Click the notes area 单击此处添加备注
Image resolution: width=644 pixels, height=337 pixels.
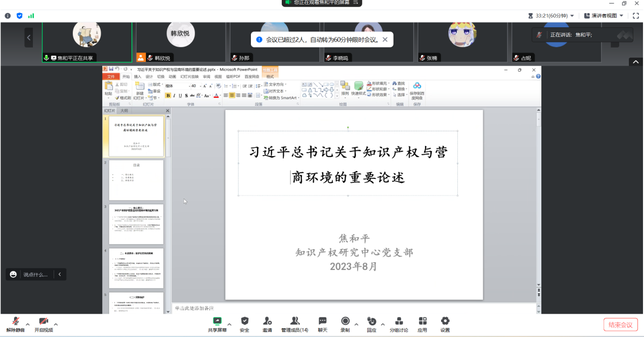click(354, 308)
